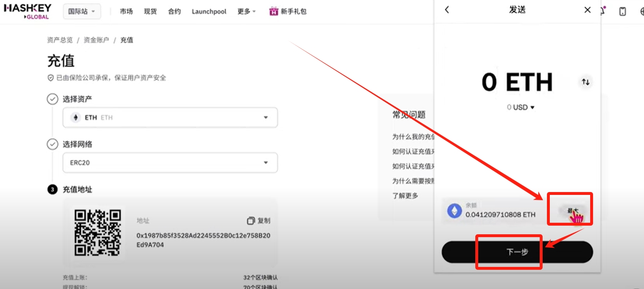644x289 pixels.
Task: Go to 资金账户 in the breadcrumb
Action: (96, 40)
